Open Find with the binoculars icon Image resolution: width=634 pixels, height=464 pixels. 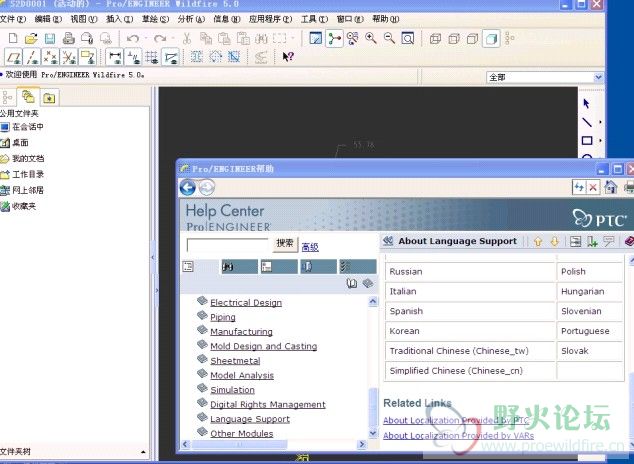(261, 39)
